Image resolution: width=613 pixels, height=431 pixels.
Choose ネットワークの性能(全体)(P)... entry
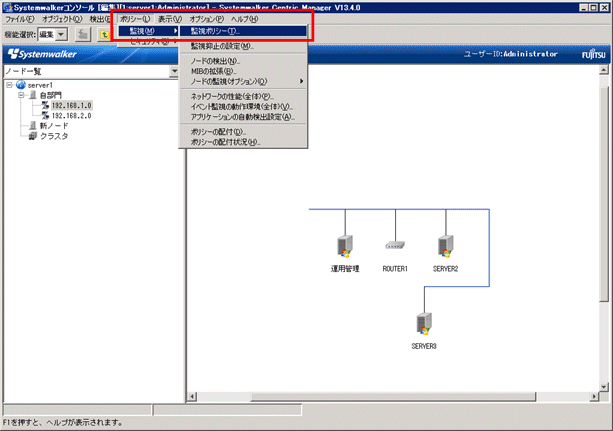[243, 96]
